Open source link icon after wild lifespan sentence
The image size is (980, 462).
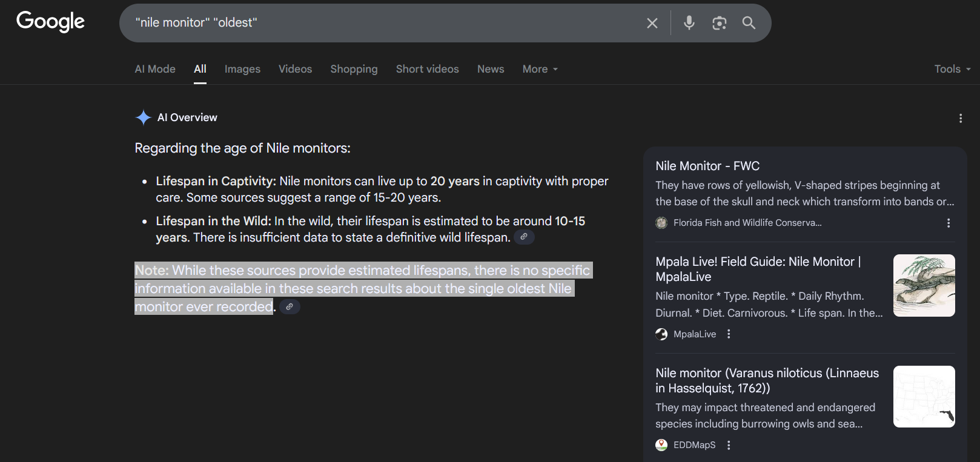pyautogui.click(x=524, y=237)
